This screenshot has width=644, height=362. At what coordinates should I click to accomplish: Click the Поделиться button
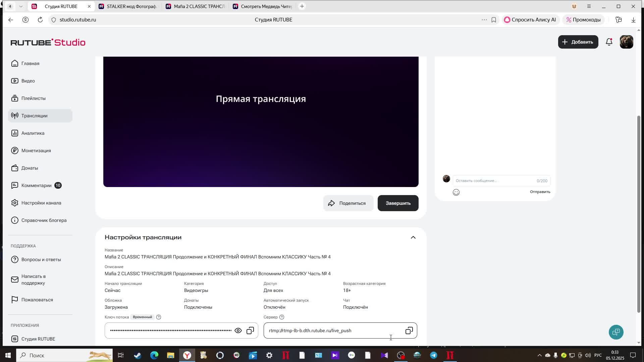[348, 203]
